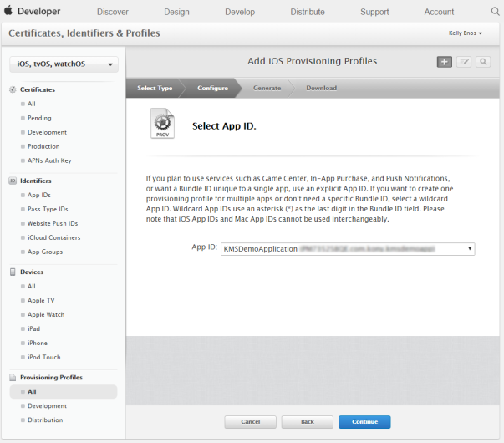Click the PROV provisioning file icon

163,124
